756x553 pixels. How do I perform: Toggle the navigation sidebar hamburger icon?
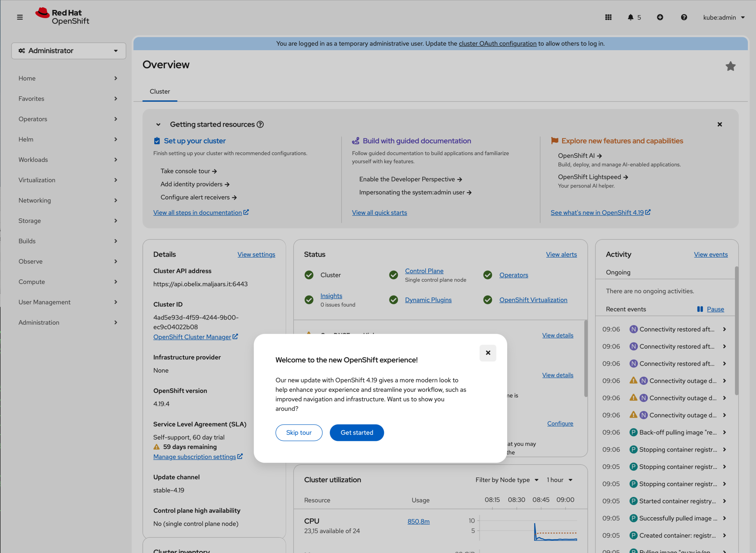(20, 17)
